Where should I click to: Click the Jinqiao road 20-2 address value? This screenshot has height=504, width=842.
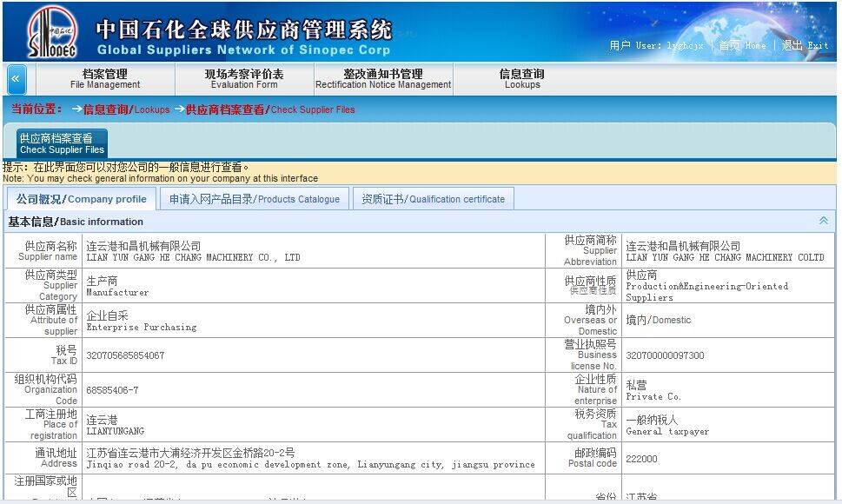point(310,465)
